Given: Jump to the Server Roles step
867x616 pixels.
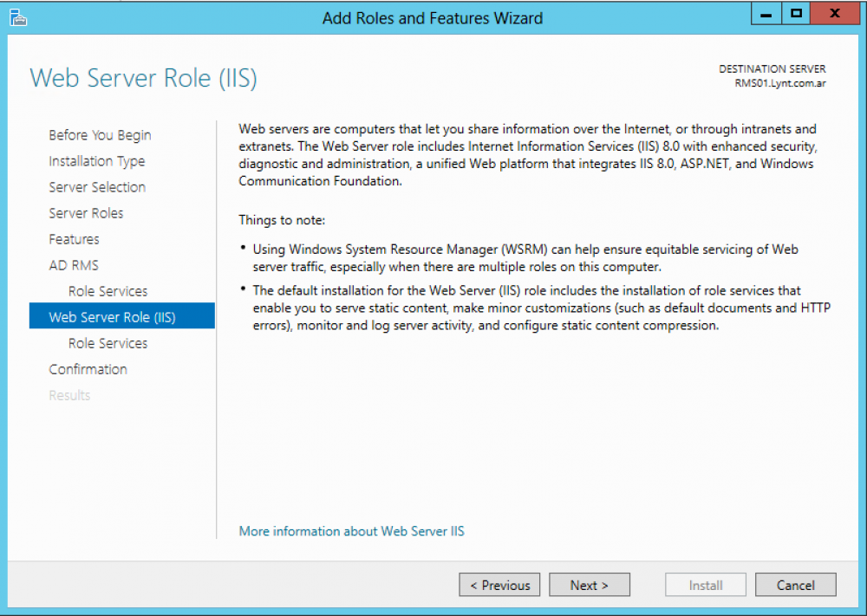Looking at the screenshot, I should pyautogui.click(x=86, y=213).
